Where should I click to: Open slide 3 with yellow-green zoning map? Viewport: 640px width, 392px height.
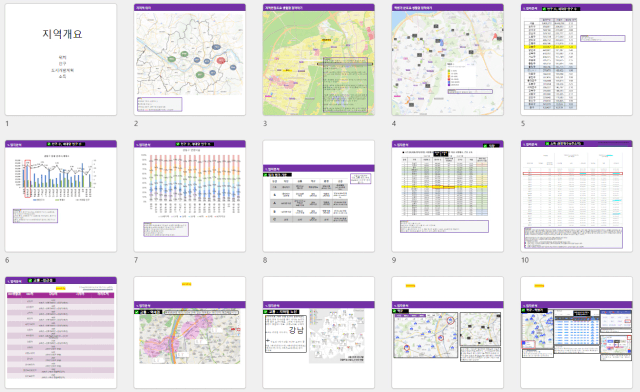(319, 60)
